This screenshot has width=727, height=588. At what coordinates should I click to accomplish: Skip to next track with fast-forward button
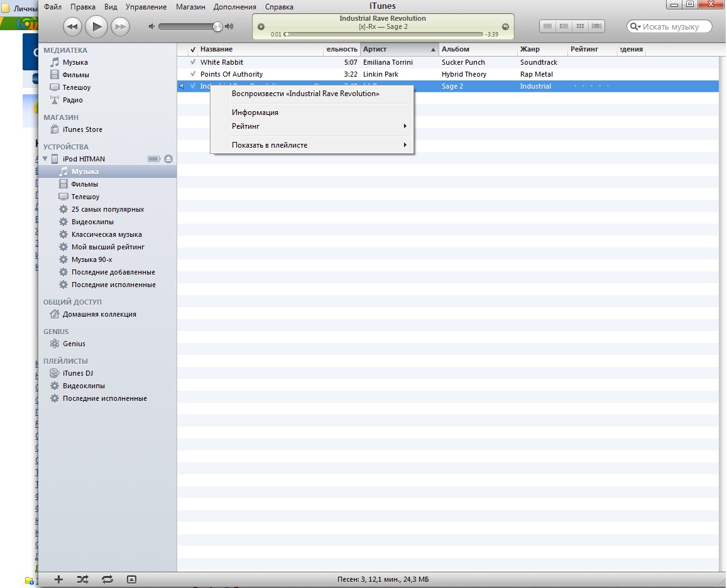tap(120, 26)
